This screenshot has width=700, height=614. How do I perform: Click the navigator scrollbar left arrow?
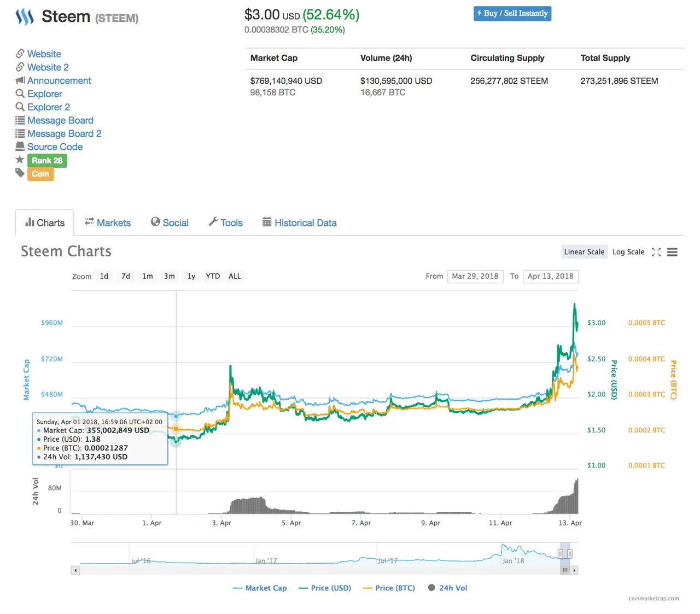75,570
